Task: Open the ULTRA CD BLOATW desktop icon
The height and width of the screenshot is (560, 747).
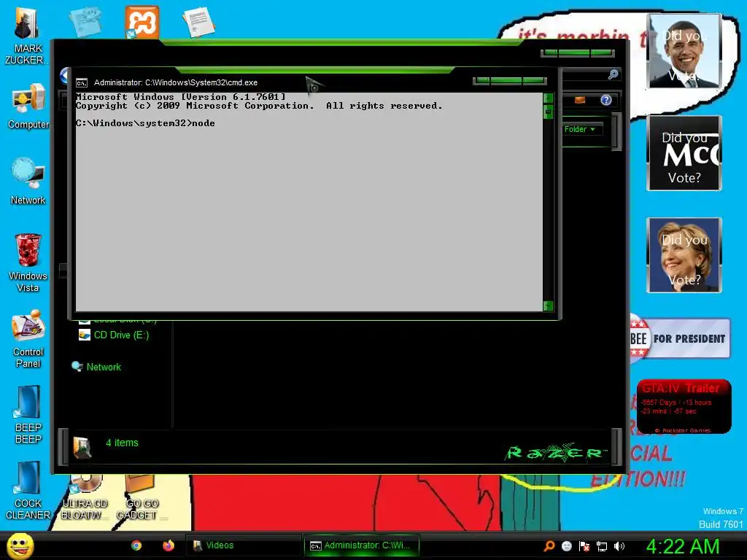Action: click(x=85, y=497)
